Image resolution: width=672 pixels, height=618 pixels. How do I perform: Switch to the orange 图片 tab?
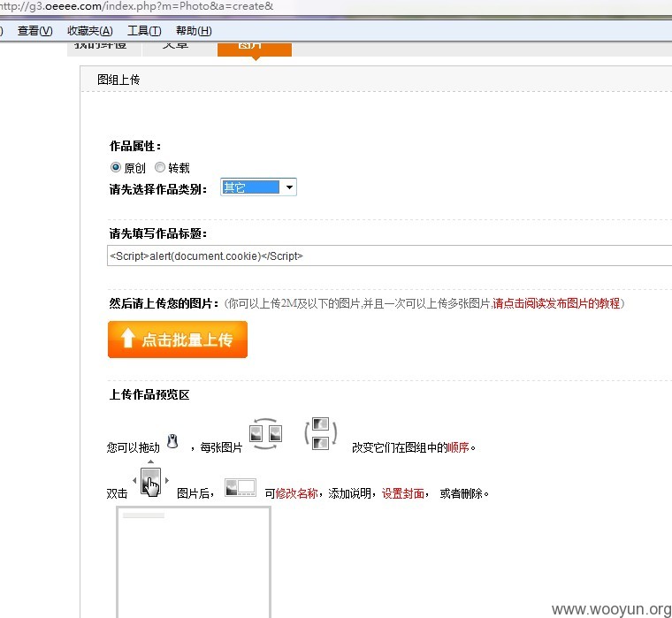coord(255,49)
